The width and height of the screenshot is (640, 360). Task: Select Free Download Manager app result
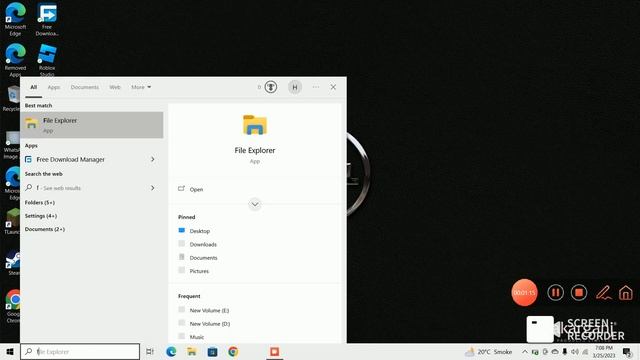[70, 159]
